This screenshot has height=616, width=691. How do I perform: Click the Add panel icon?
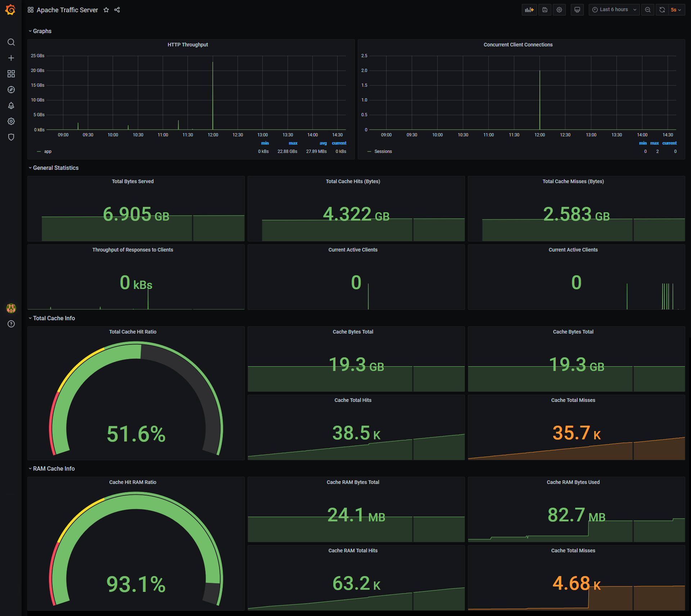coord(529,10)
